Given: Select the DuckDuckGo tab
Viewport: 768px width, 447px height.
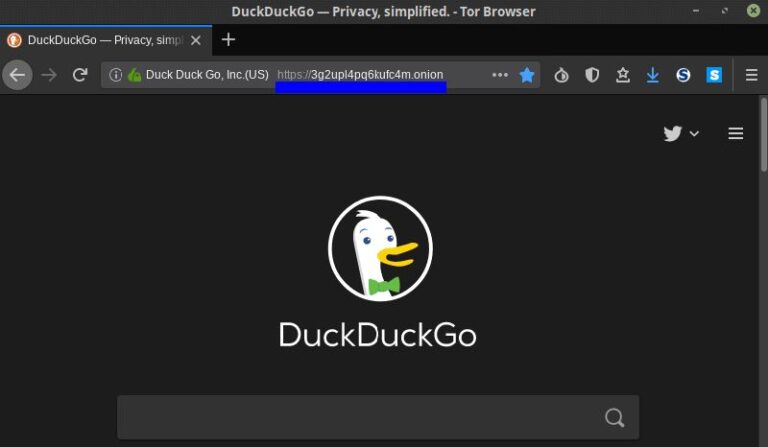Looking at the screenshot, I should [106, 40].
